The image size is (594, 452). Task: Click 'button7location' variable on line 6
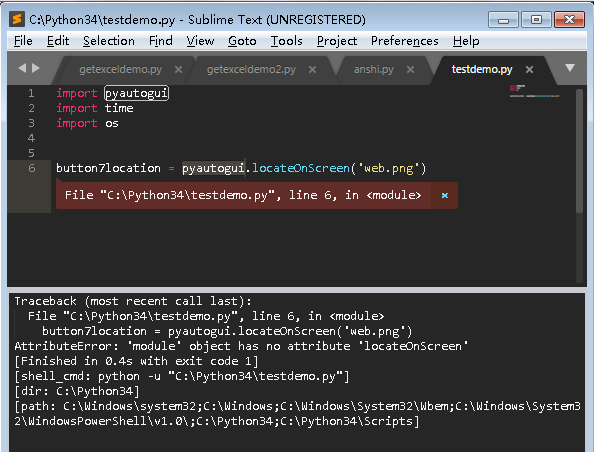108,168
